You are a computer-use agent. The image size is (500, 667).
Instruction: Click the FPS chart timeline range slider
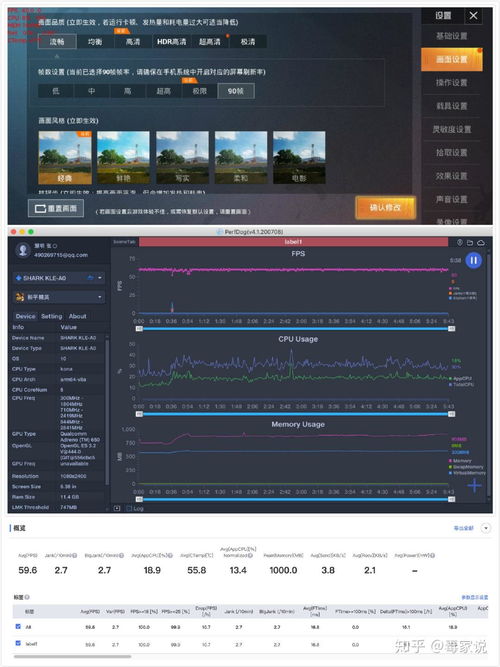coord(295,328)
